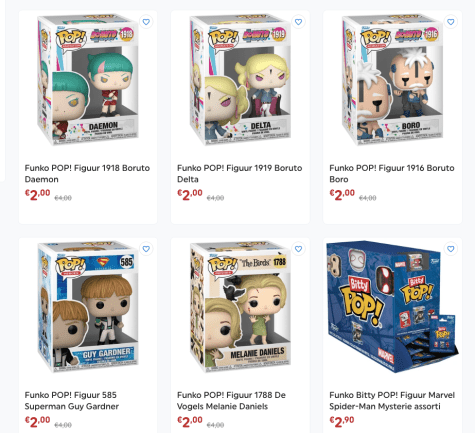
Task: Open 'Funko POP! Figuur 1918 Boruto Daemon' title
Action: pyautogui.click(x=87, y=173)
